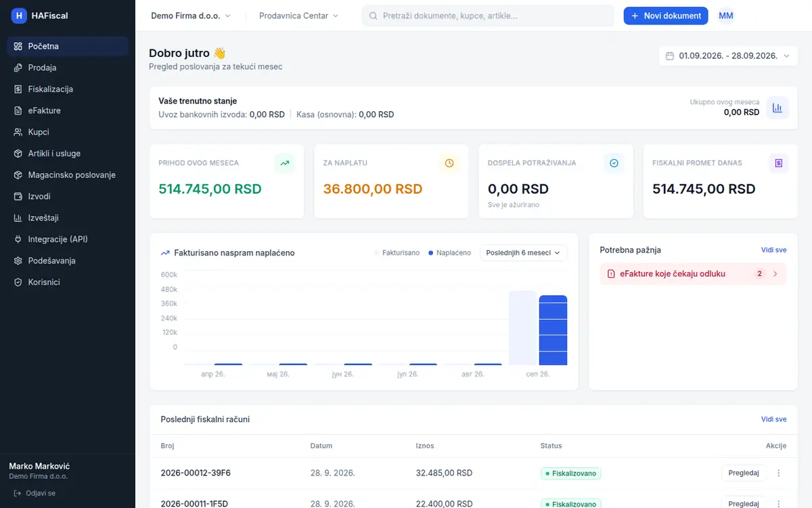Click the Integracije (API) plug icon
The width and height of the screenshot is (812, 508).
tap(18, 239)
